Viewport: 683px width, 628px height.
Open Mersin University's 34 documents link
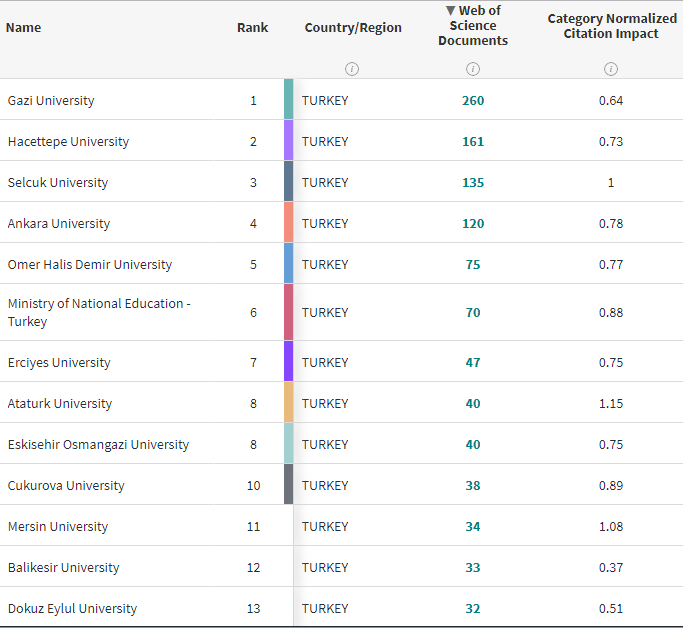(473, 526)
